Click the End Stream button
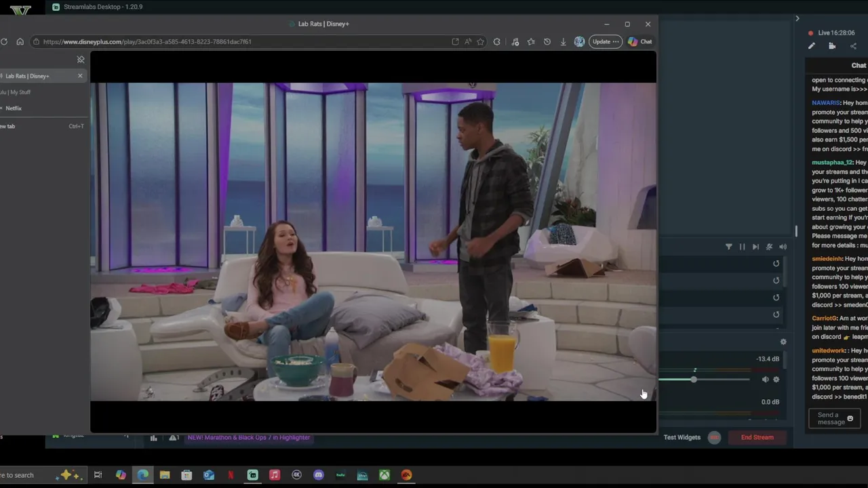The width and height of the screenshot is (868, 488). pos(757,437)
